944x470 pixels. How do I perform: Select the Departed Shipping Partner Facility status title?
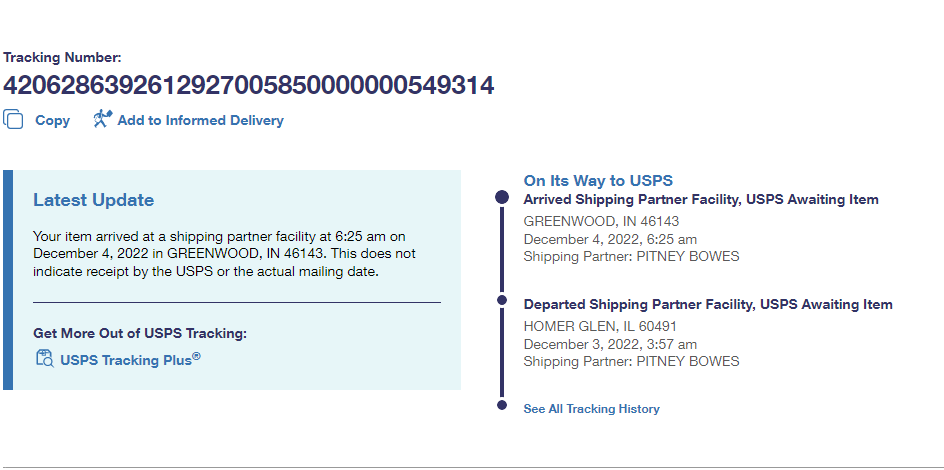708,304
